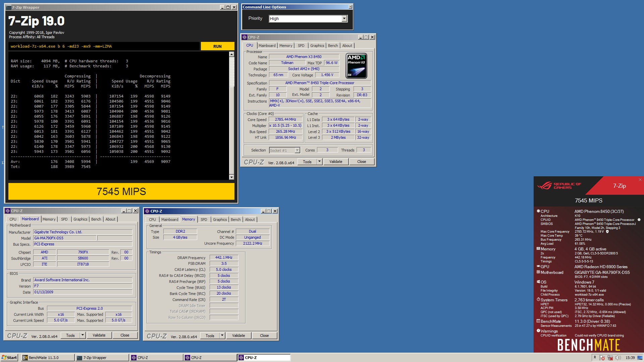Click the Core Voltage value 1.456 V
Image resolution: width=644 pixels, height=362 pixels.
[x=327, y=75]
